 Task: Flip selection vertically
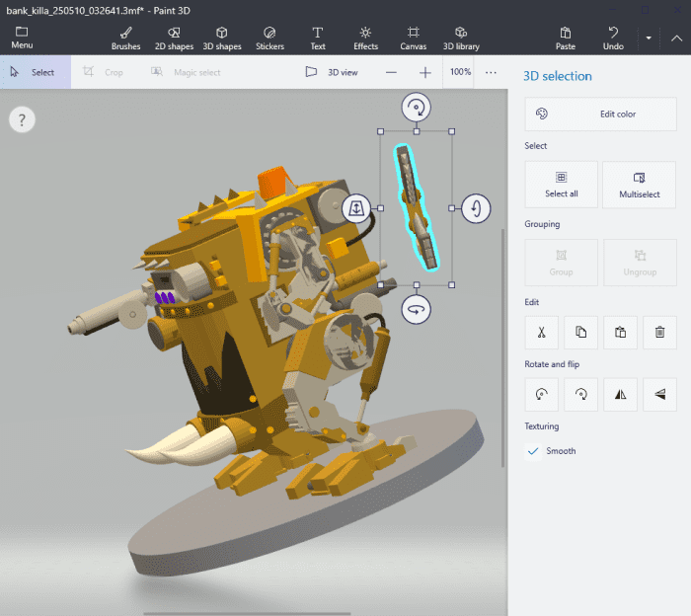pos(659,394)
